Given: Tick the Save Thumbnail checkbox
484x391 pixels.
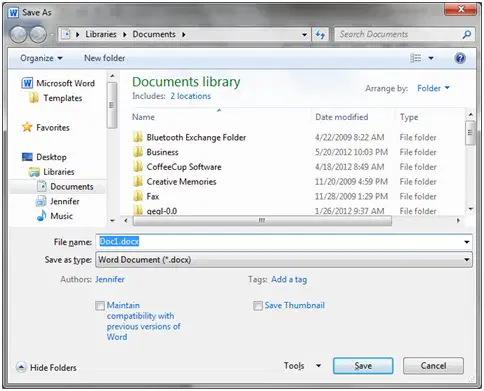Looking at the screenshot, I should [258, 306].
